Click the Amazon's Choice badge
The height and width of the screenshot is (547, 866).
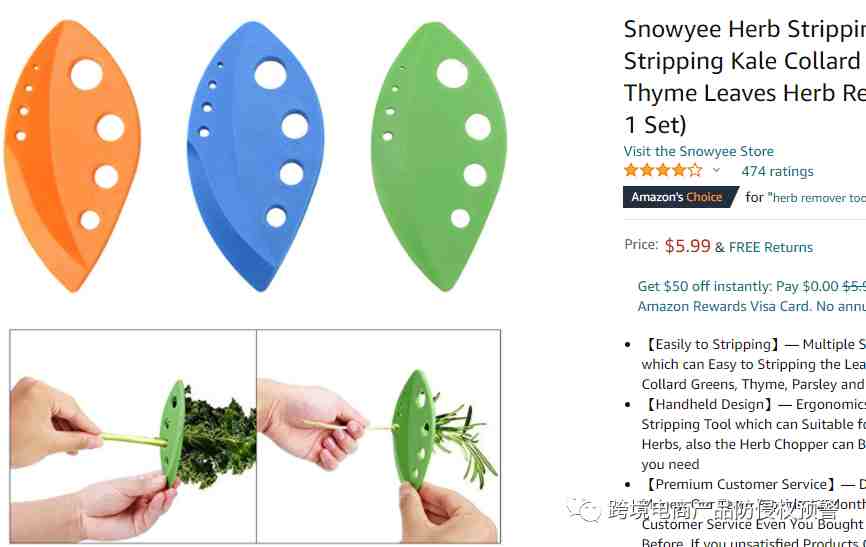coord(680,197)
